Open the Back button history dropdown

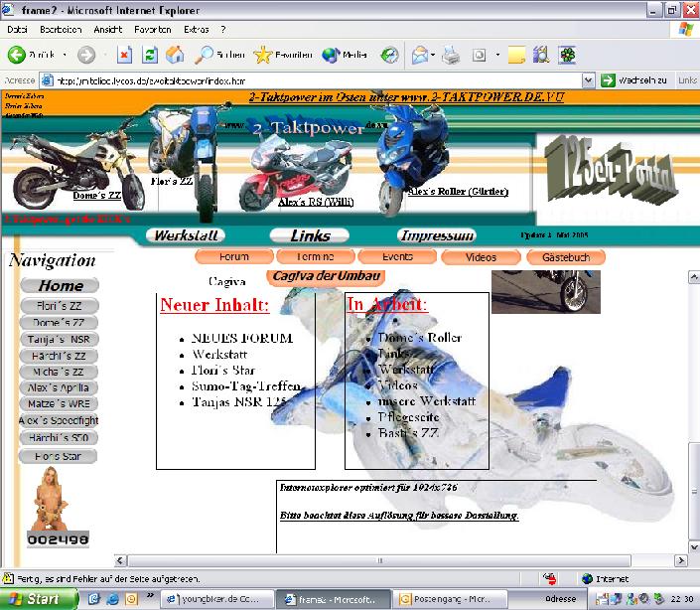coord(65,55)
